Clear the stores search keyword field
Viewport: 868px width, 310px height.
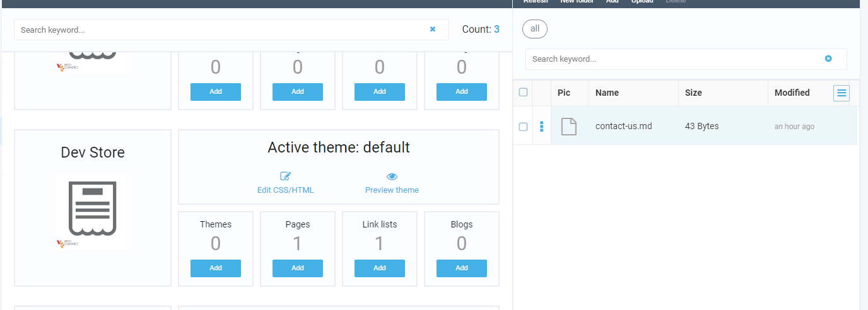pos(433,29)
